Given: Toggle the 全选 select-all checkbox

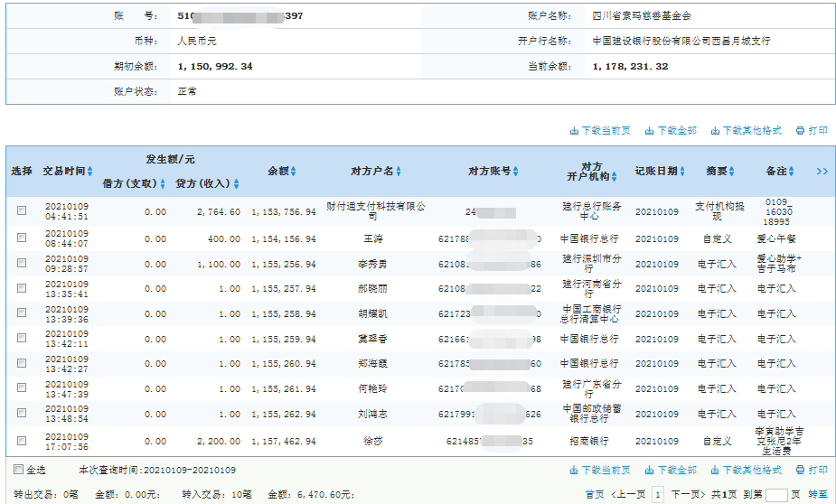Looking at the screenshot, I should click(19, 470).
